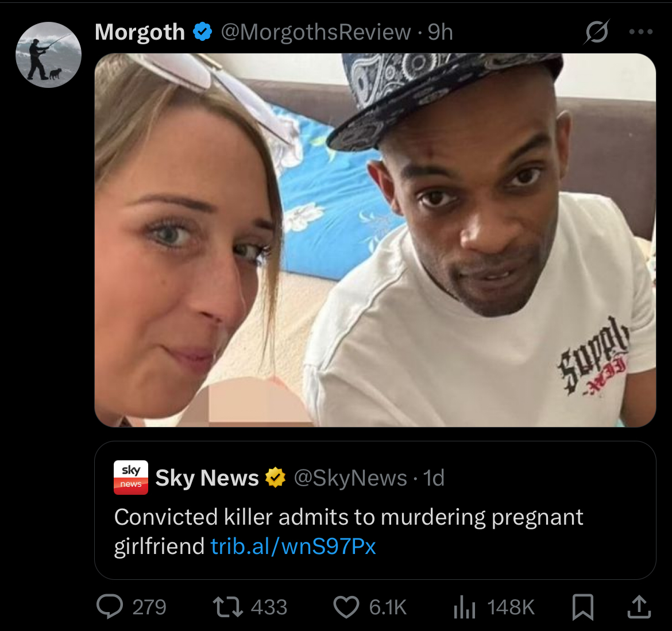Click Sky News gold verified badge

(275, 478)
